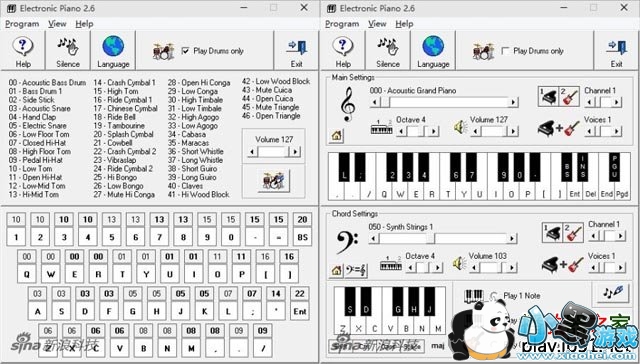Open Program menu in the piano window

342,24
